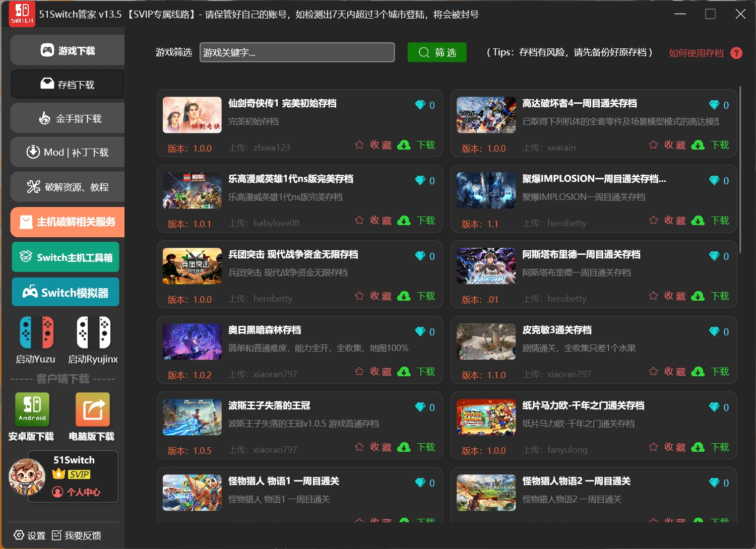Open the Switch主机工具箱 toolbox
The height and width of the screenshot is (549, 756).
coord(66,257)
